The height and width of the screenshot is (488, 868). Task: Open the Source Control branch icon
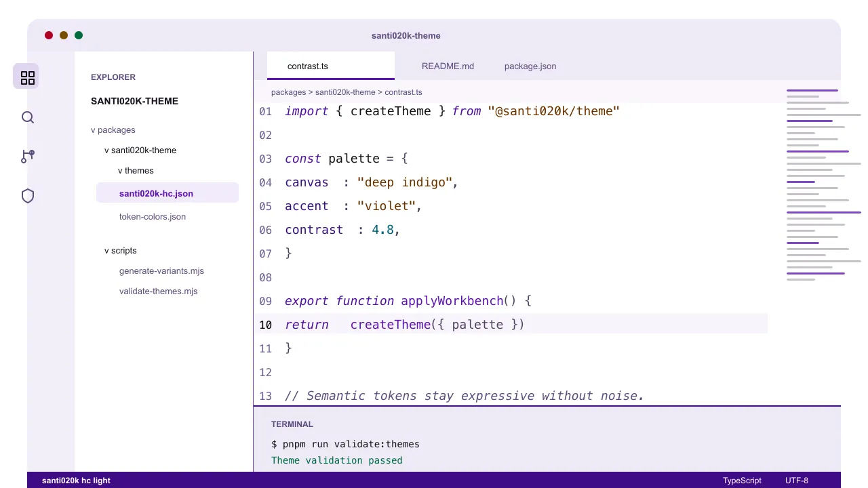[28, 157]
